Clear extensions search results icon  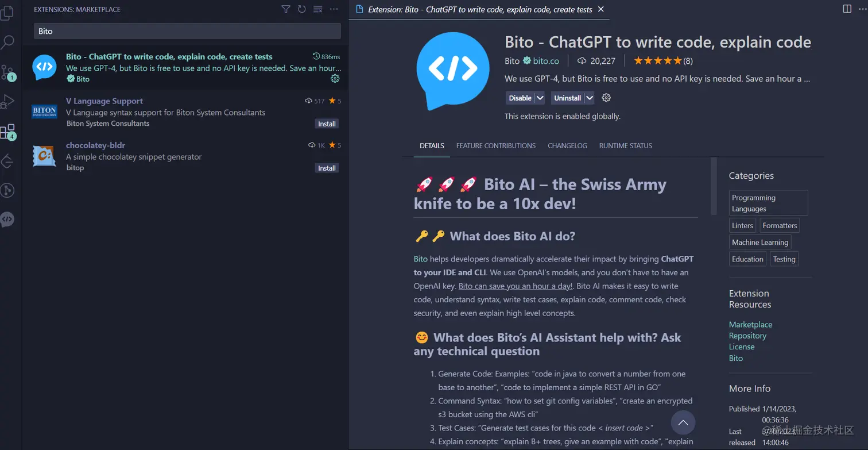pyautogui.click(x=318, y=9)
